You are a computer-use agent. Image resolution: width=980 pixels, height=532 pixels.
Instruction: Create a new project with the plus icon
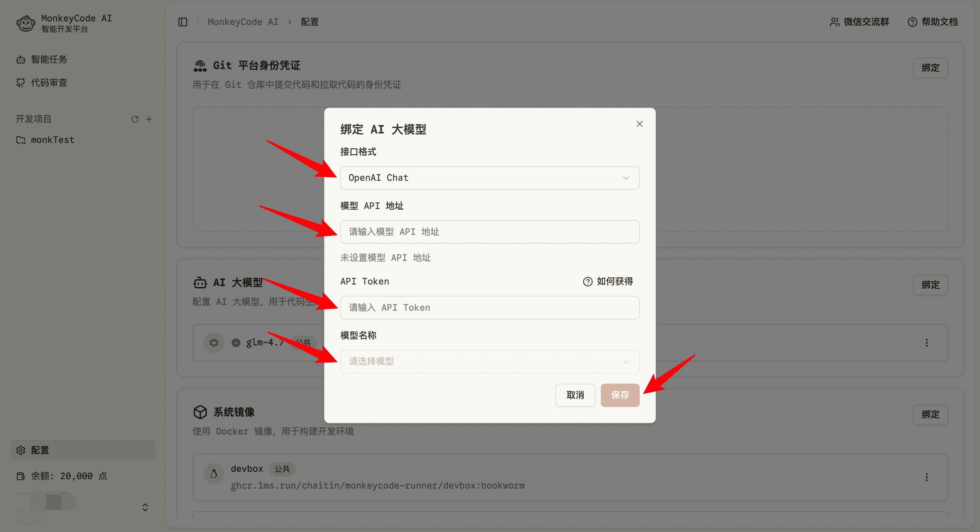click(149, 119)
